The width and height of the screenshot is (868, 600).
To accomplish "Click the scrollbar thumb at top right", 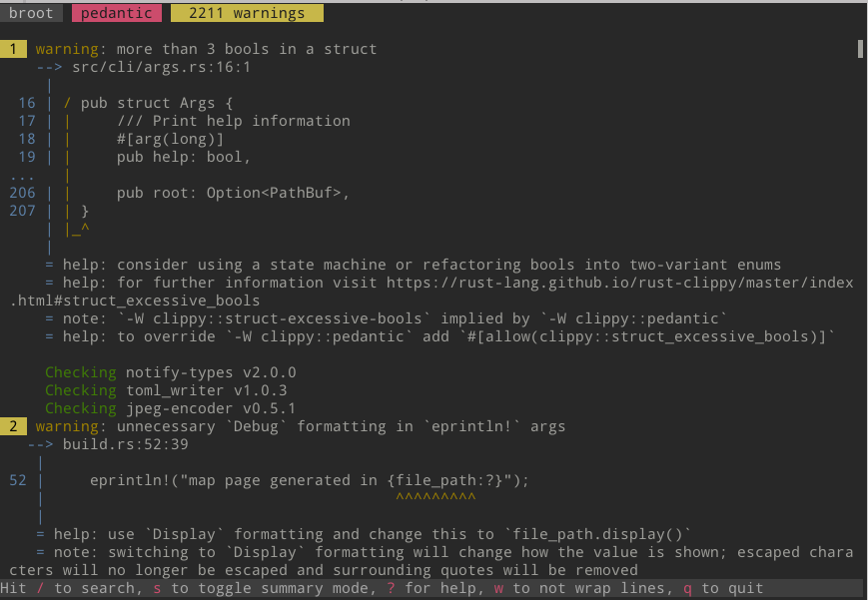I will click(x=859, y=49).
